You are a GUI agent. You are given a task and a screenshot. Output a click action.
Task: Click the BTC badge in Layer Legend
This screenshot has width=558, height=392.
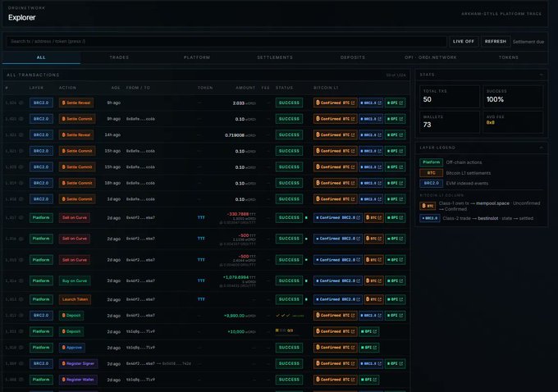432,173
